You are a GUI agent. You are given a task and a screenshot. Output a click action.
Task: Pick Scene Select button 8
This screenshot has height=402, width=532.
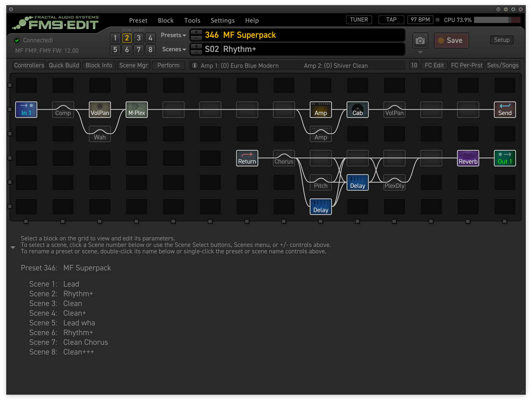coord(150,50)
